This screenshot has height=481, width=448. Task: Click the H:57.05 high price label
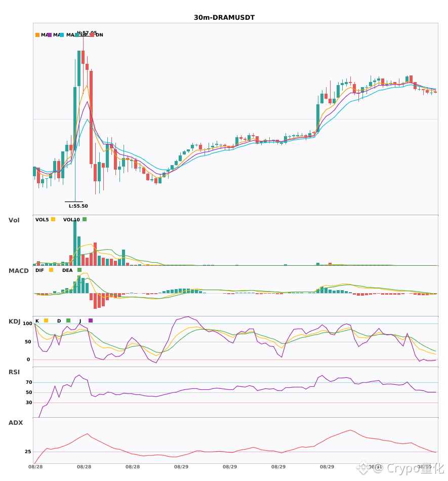coord(87,32)
